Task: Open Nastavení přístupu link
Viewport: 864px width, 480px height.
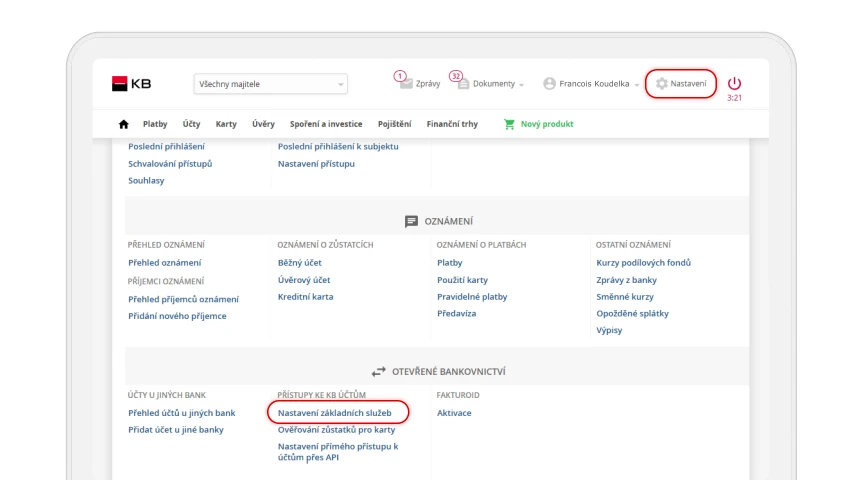Action: (316, 164)
